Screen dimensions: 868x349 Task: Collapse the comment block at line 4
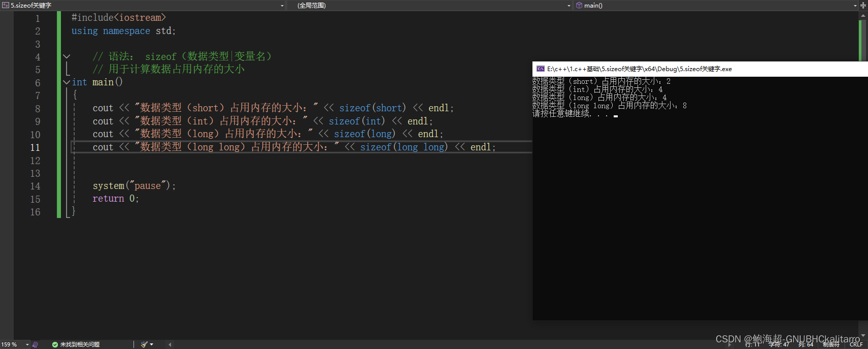66,56
